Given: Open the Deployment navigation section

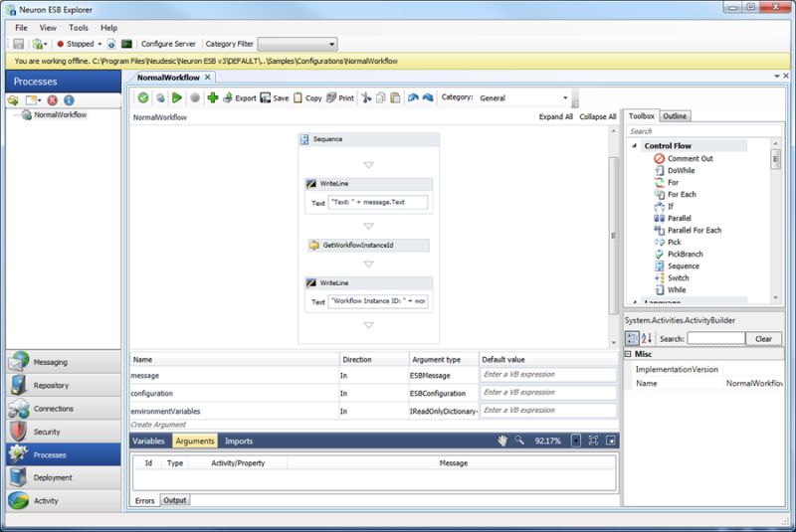Looking at the screenshot, I should [x=64, y=477].
